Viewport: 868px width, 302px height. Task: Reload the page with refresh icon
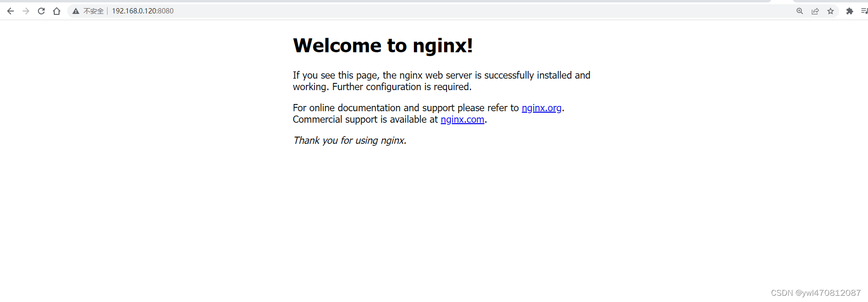click(x=41, y=11)
